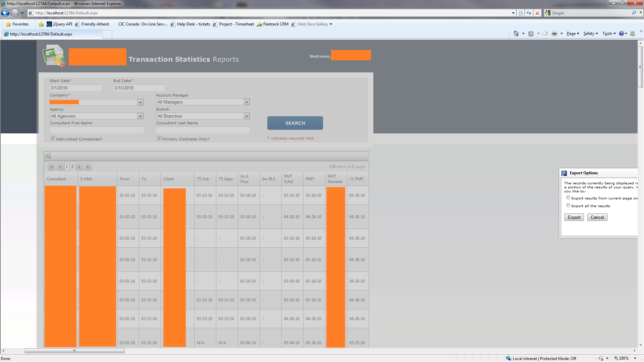This screenshot has width=644, height=362.
Task: Jump to last page of results
Action: tap(88, 167)
